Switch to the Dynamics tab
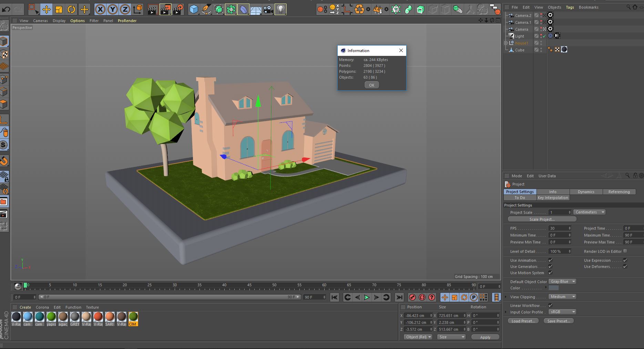This screenshot has width=644, height=349. click(x=586, y=192)
